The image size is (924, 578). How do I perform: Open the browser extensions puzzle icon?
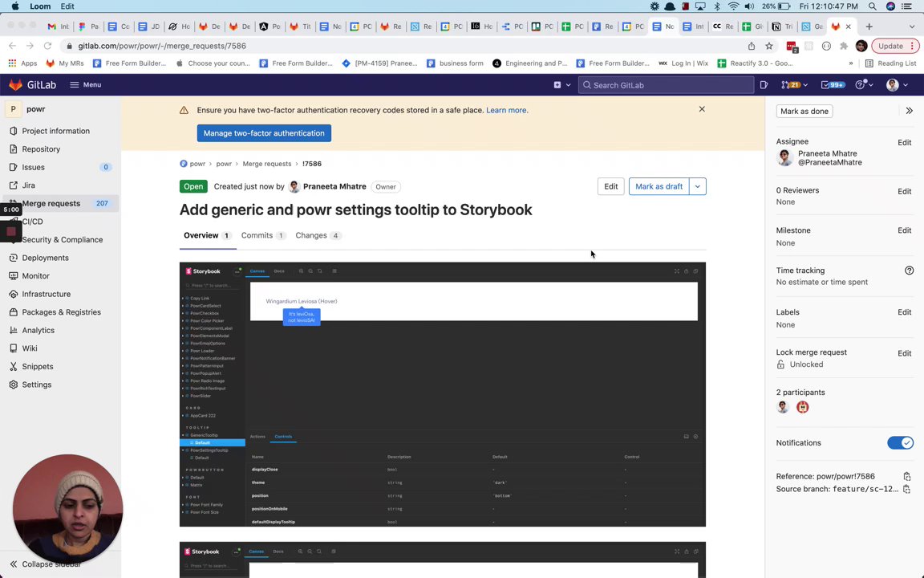844,46
